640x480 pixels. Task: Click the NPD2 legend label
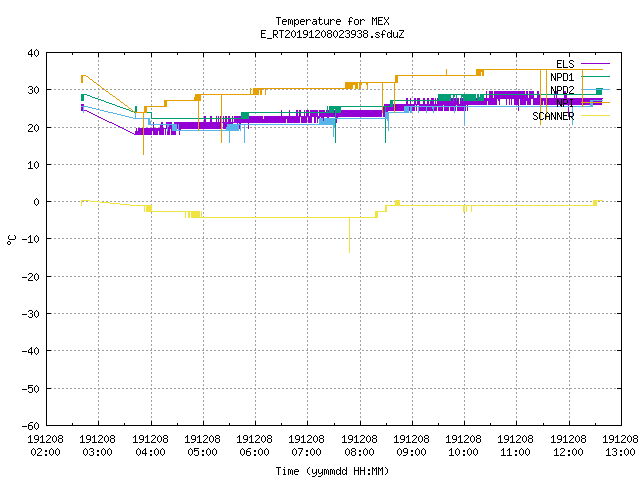[562, 90]
